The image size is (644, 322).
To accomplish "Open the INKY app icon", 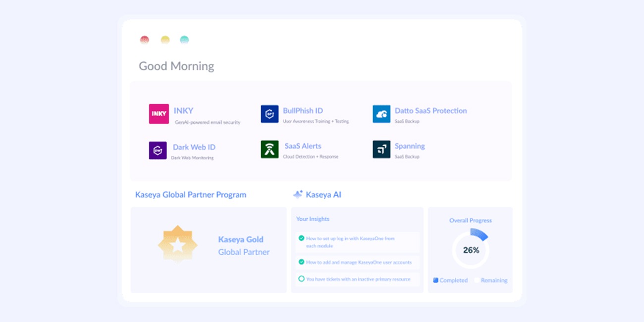I will 159,114.
